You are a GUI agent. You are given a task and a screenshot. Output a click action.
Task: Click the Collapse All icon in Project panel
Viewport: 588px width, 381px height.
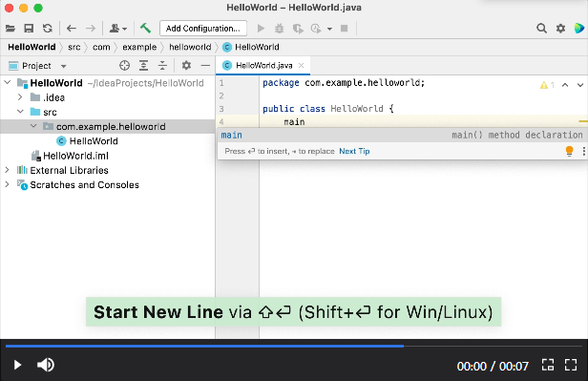[162, 66]
